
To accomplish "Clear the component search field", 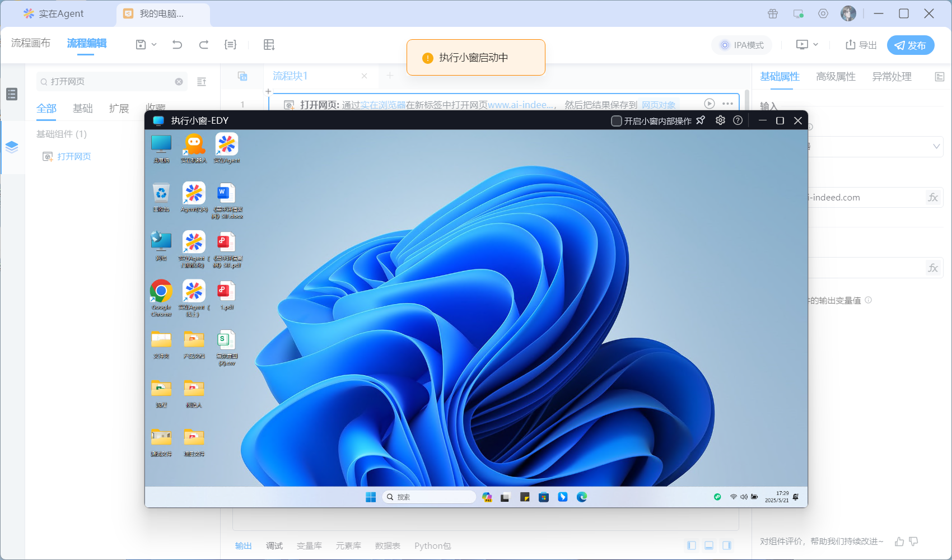I will (x=179, y=82).
